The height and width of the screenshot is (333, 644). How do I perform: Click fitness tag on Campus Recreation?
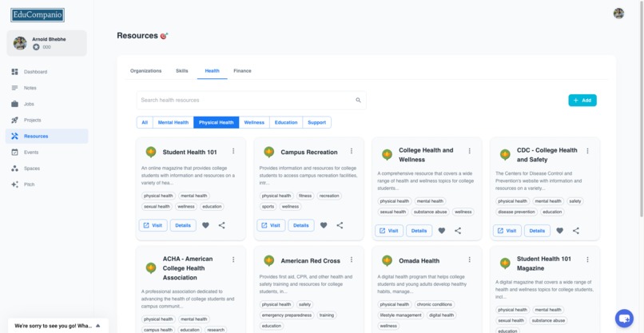(305, 196)
